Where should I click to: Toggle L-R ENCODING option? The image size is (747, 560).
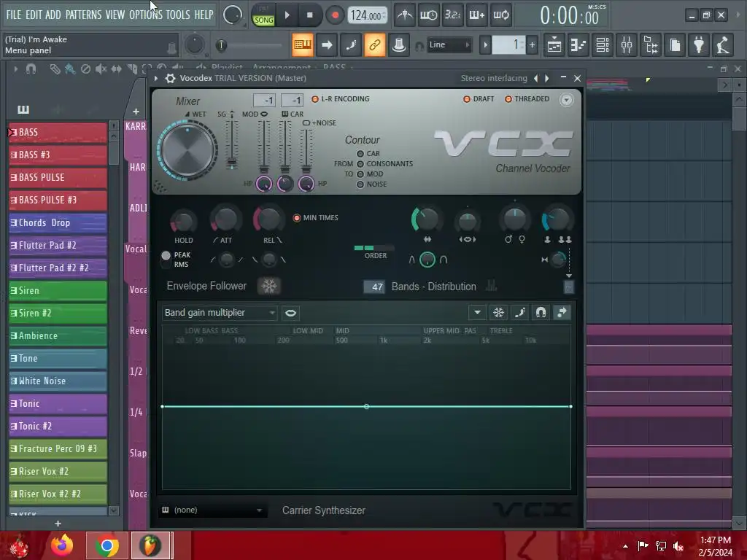(x=340, y=99)
